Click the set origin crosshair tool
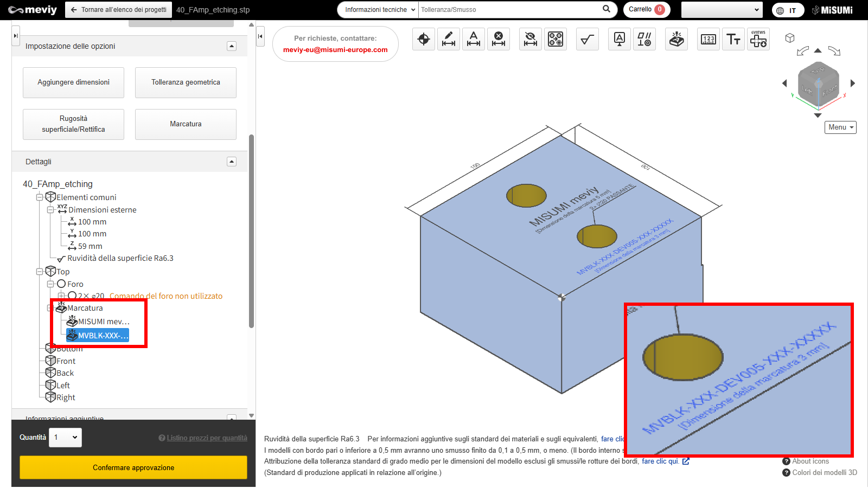The image size is (868, 488). click(424, 39)
